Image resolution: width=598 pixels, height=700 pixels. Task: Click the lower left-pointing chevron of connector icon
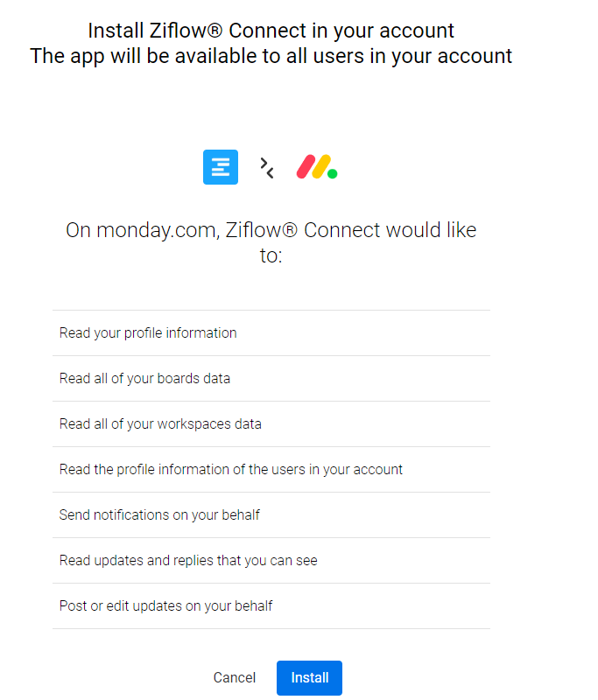point(270,173)
